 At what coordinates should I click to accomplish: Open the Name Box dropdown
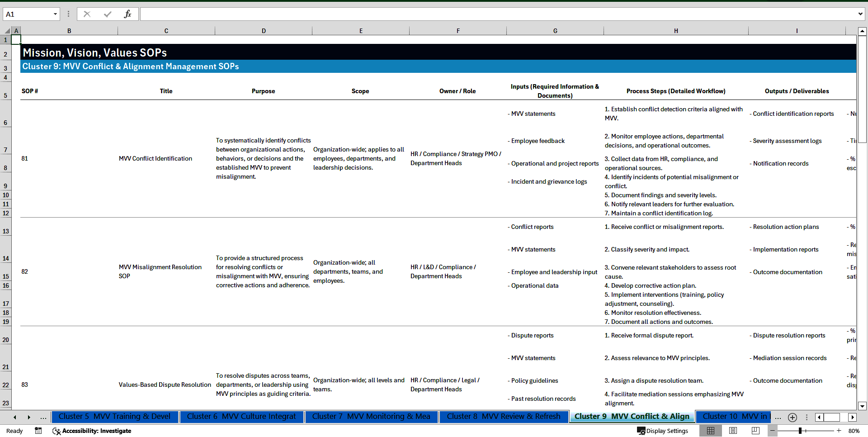pos(55,14)
